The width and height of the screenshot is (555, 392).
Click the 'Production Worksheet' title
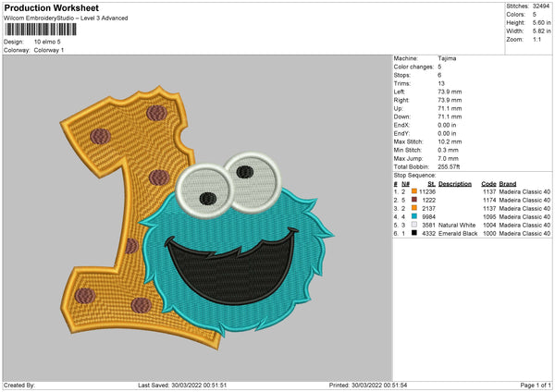click(x=51, y=7)
